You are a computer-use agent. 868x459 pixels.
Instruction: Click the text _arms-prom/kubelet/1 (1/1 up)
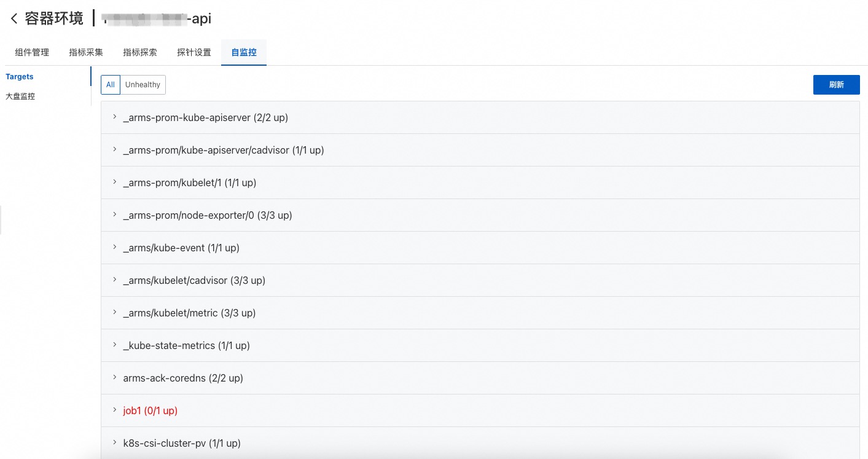(x=190, y=182)
